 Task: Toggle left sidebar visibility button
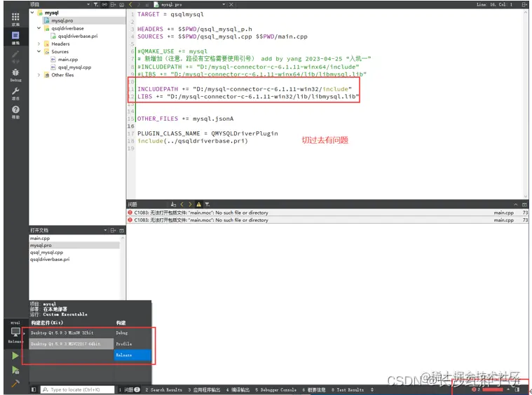33,389
